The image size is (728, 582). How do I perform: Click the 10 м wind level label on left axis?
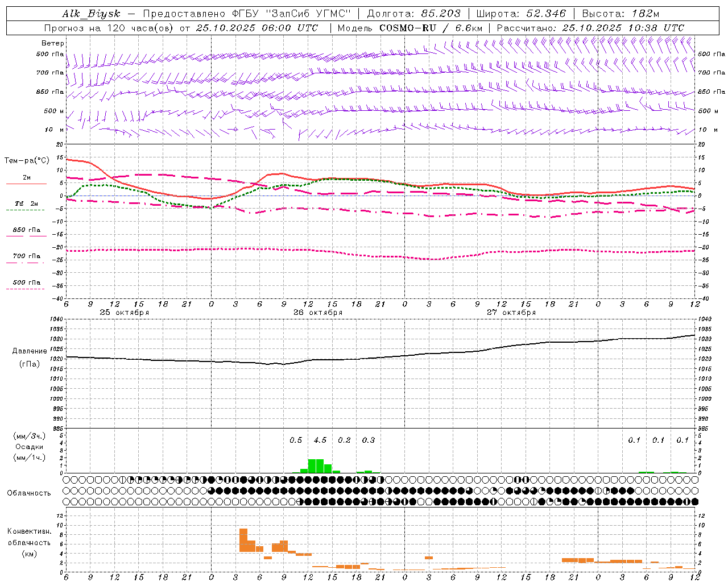pos(55,130)
